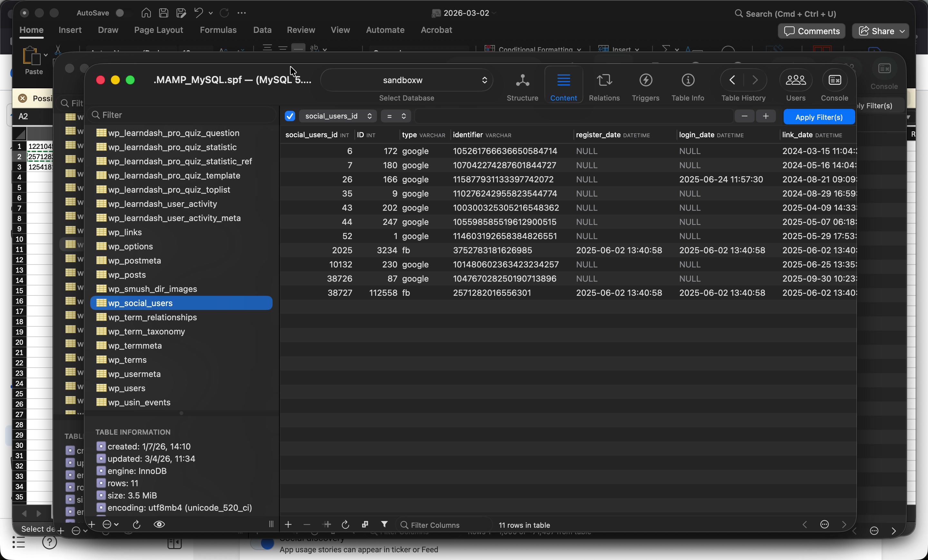Open the Excel Formulas tab
Viewport: 928px width, 560px height.
pos(218,30)
